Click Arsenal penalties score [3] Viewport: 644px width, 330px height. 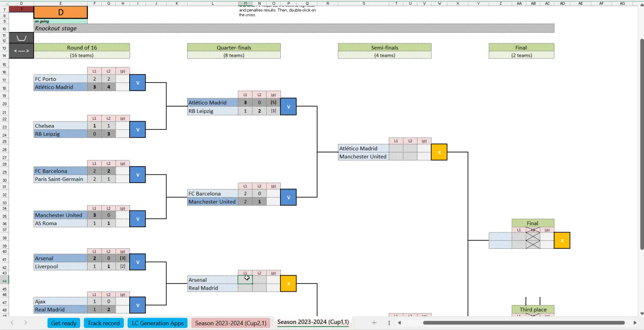[122, 258]
